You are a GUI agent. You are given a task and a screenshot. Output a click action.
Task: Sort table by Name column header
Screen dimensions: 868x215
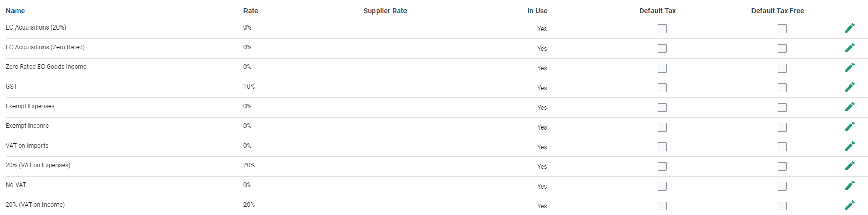[x=16, y=11]
